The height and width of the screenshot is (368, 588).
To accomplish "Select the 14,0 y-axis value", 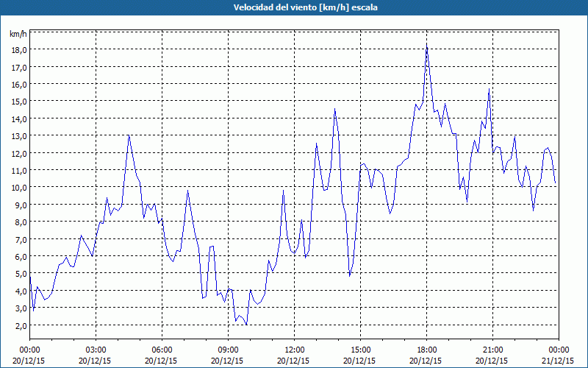I will (20, 119).
